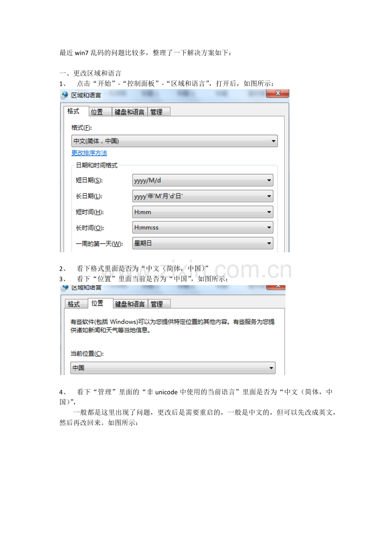The width and height of the screenshot is (392, 555).
Task: Click the 更改排序方法 link
Action: coord(89,153)
